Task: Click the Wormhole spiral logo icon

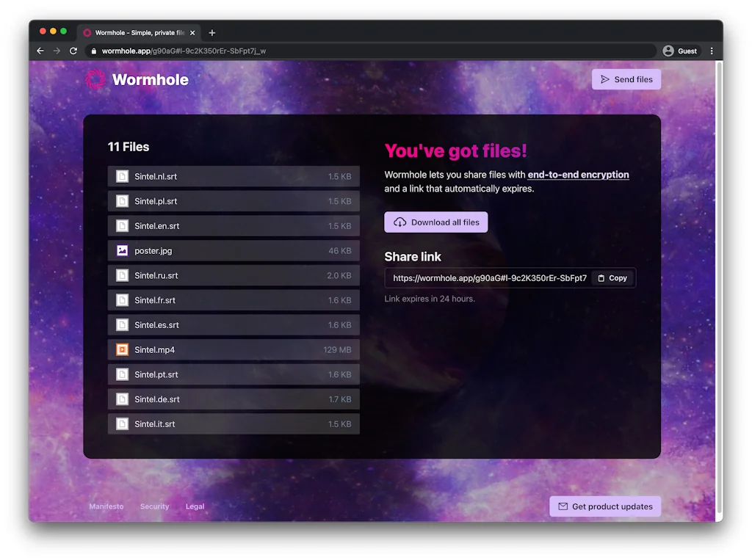Action: coord(95,79)
